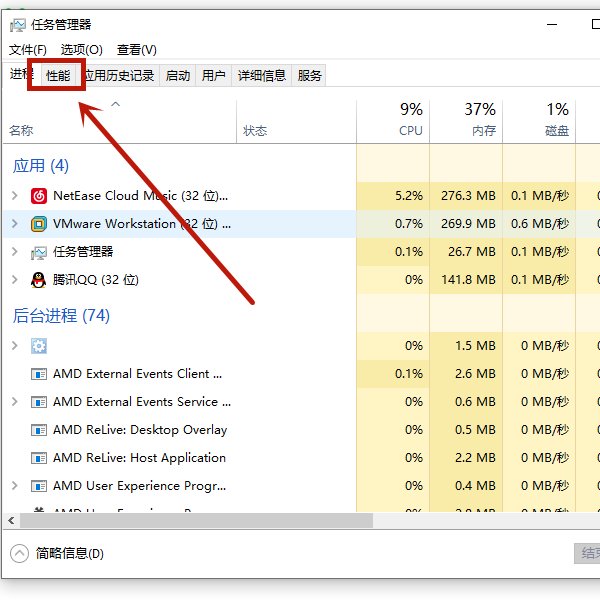Image resolution: width=600 pixels, height=600 pixels.
Task: Click the 269.9 MB memory value
Action: 468,224
